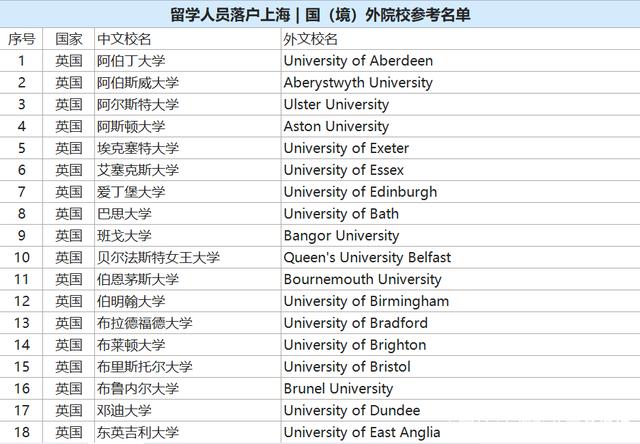640x444 pixels.
Task: Select 英国 in the Bangor University row
Action: coord(69,235)
